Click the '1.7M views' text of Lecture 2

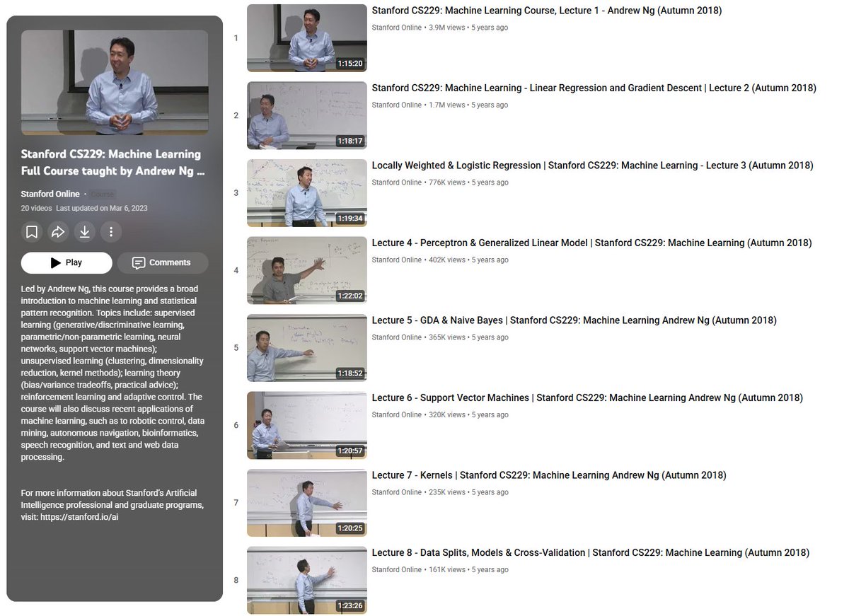click(447, 105)
